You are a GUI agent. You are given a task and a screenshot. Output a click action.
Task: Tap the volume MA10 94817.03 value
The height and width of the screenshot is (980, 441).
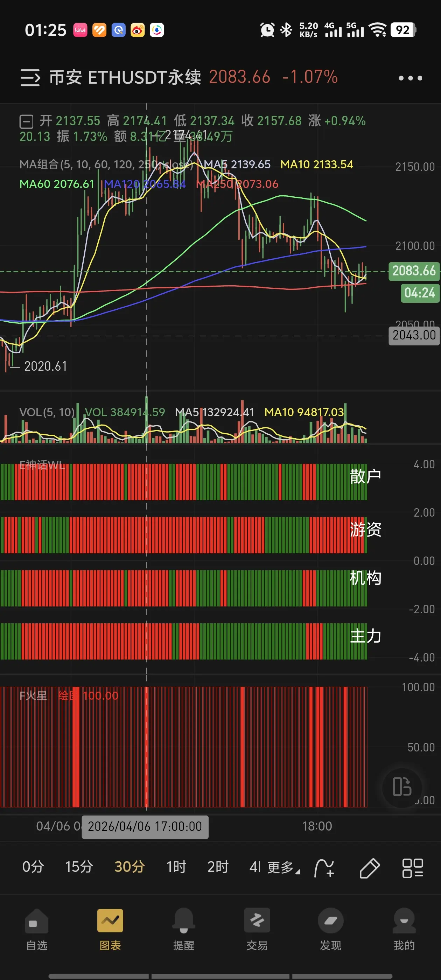click(x=304, y=412)
